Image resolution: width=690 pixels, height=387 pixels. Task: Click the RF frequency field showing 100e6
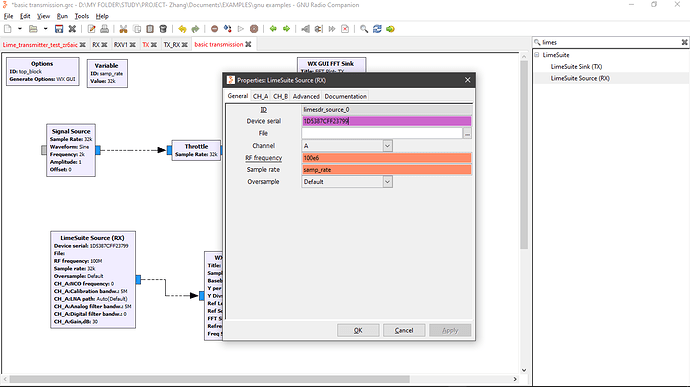386,158
